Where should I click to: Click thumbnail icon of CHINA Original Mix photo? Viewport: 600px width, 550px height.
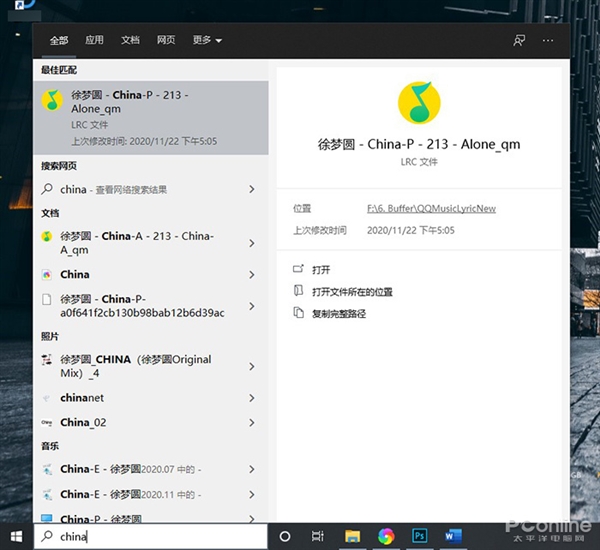coord(47,360)
